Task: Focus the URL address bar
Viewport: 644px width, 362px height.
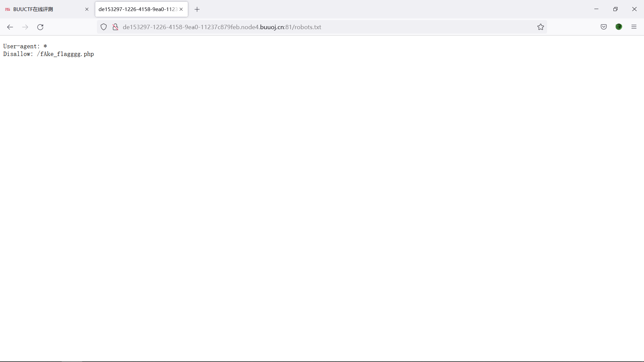Action: (322, 27)
